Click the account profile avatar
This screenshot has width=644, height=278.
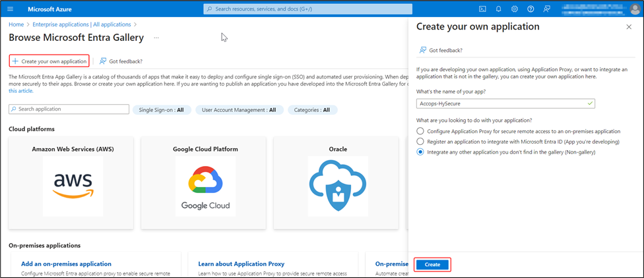click(634, 9)
